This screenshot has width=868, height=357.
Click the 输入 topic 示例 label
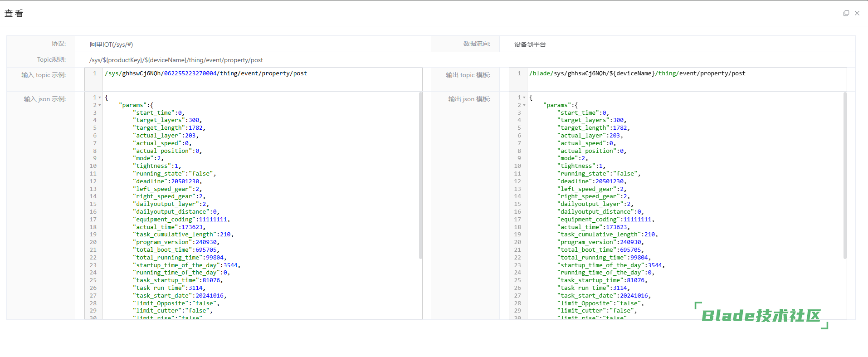pos(44,75)
